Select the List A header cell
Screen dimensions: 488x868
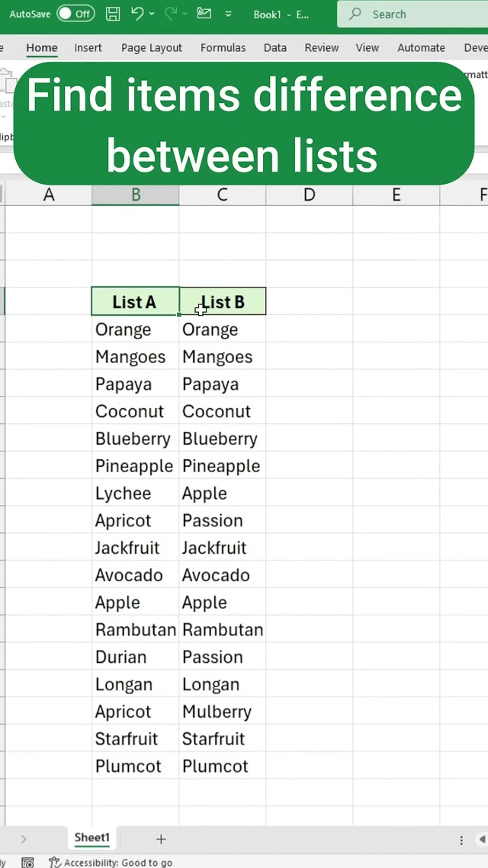click(x=135, y=302)
